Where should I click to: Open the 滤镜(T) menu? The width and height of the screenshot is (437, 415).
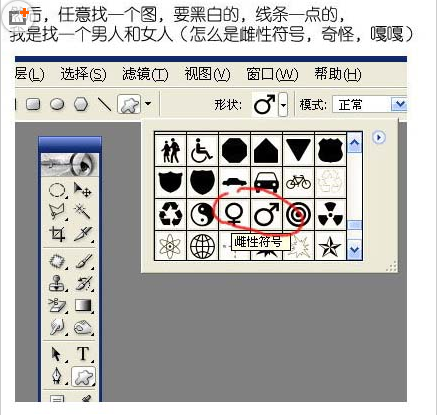(x=145, y=74)
